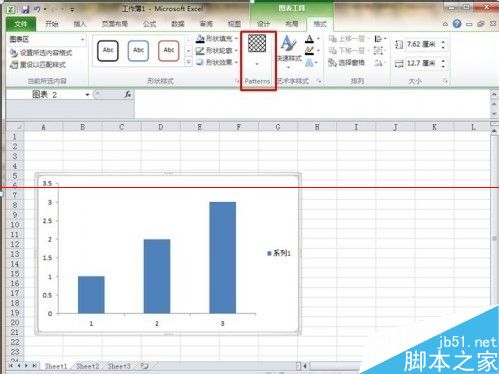
Task: Click the Undo arrow icon
Action: click(x=37, y=9)
